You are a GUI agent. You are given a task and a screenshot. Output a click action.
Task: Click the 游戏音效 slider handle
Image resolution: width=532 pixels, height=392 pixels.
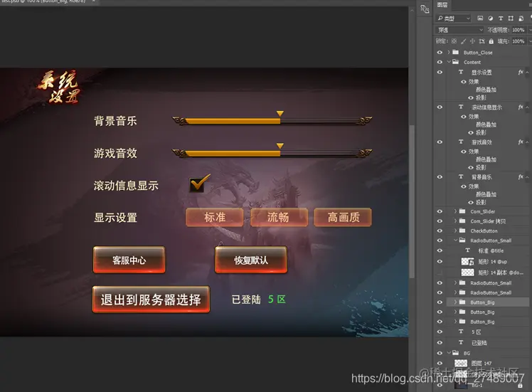point(280,146)
